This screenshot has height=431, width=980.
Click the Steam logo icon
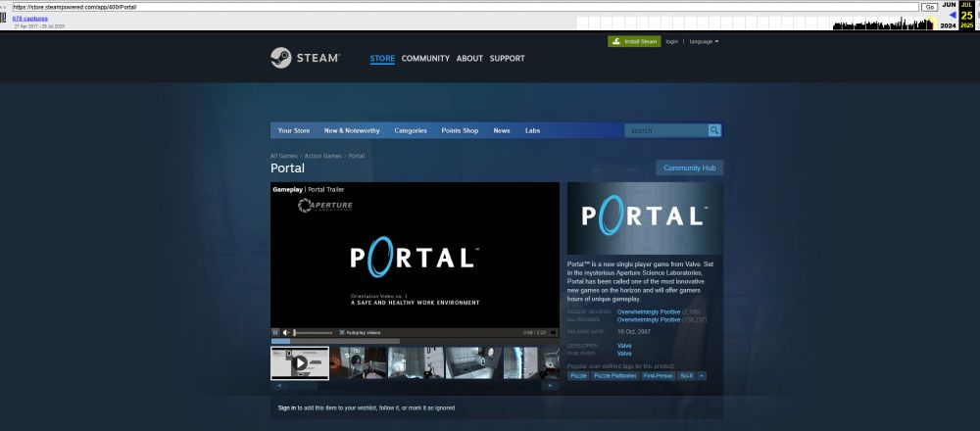[280, 58]
